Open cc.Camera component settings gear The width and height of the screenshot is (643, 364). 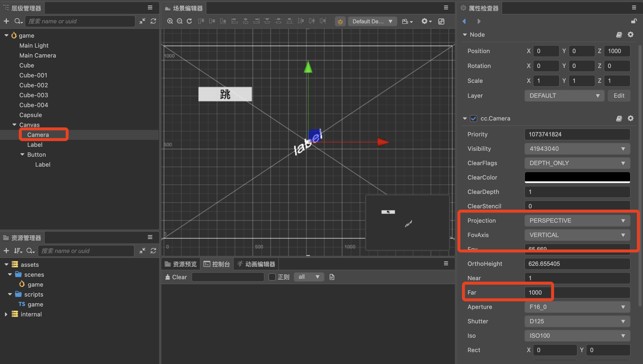click(x=631, y=119)
